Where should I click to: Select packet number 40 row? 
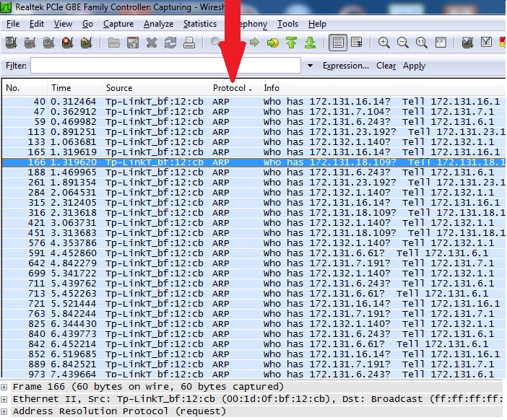point(253,102)
